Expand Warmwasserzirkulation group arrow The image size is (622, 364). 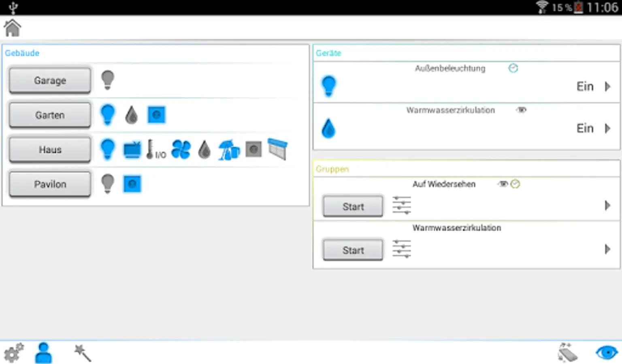607,249
